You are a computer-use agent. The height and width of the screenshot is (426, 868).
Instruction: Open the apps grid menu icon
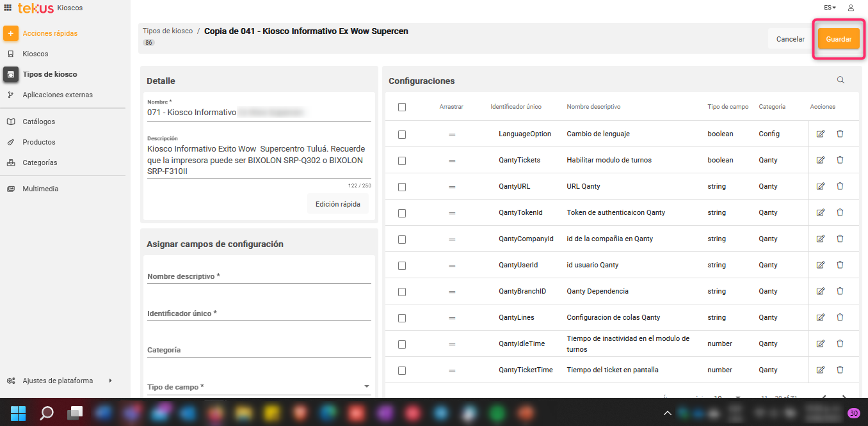[8, 8]
